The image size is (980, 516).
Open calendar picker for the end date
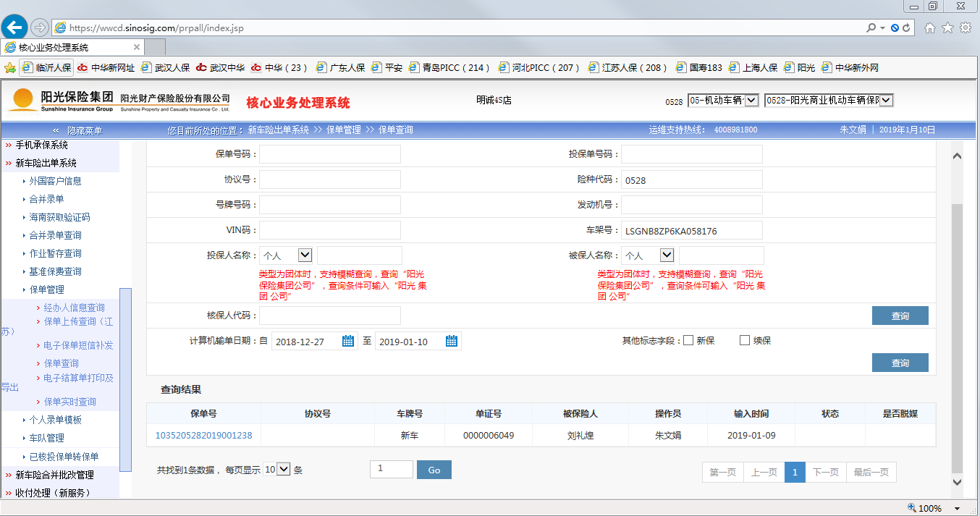click(452, 341)
